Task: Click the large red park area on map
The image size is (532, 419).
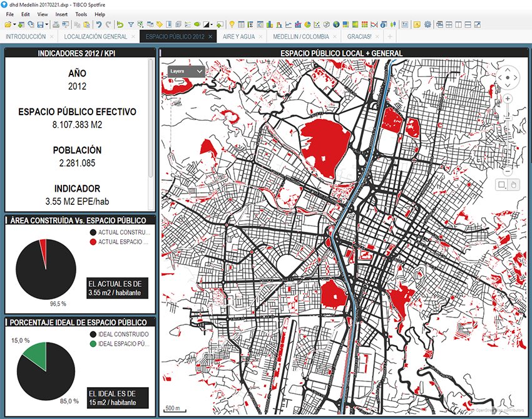Action: (x=325, y=147)
